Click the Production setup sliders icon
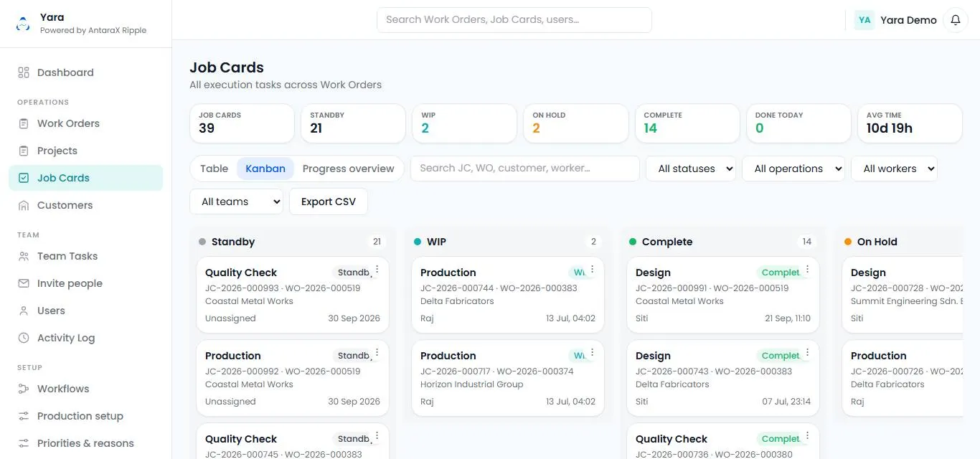Image resolution: width=980 pixels, height=459 pixels. [24, 416]
